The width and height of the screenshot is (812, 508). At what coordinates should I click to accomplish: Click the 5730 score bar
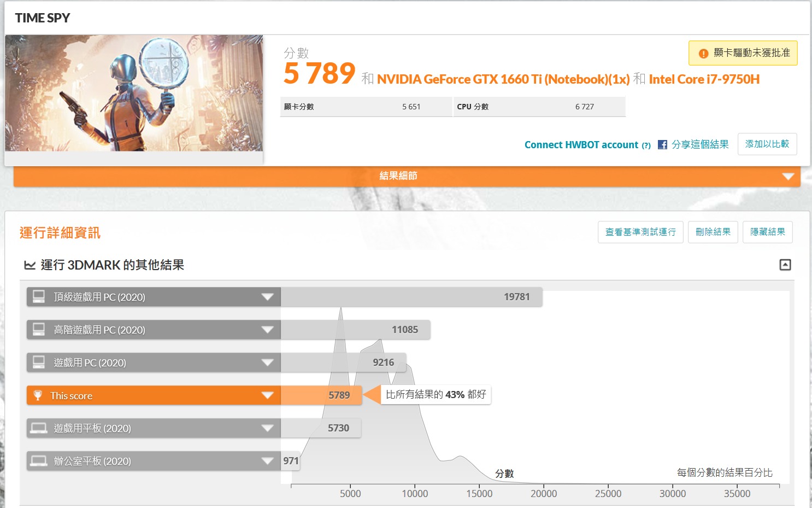(321, 428)
